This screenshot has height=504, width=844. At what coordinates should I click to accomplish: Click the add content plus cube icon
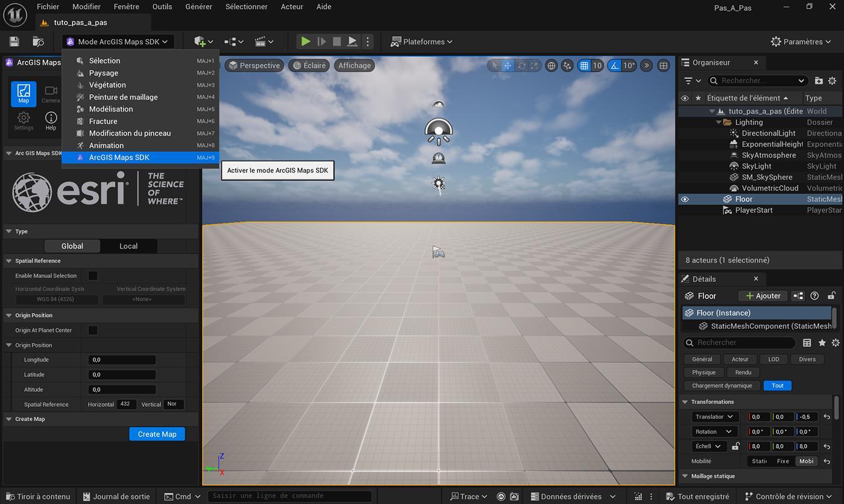coord(203,42)
